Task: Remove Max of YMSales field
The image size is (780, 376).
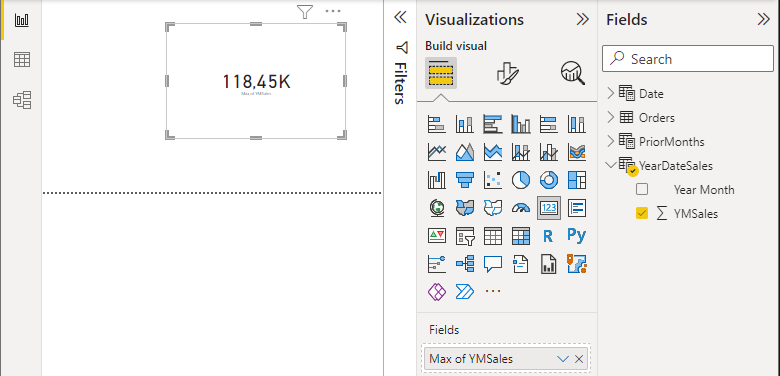Action: coord(579,359)
